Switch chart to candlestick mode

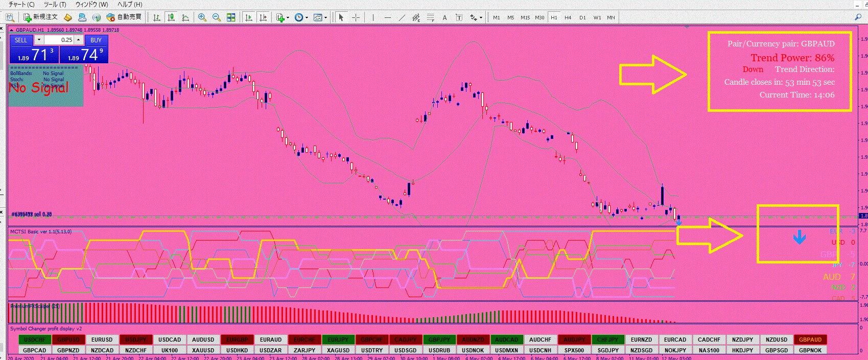coord(171,17)
